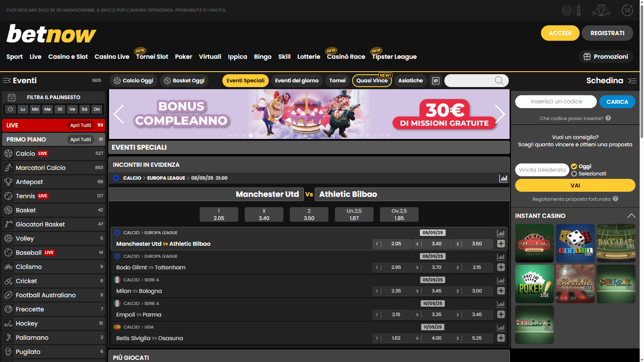Toggle Ve day filter
This screenshot has height=362, width=644.
tap(72, 109)
